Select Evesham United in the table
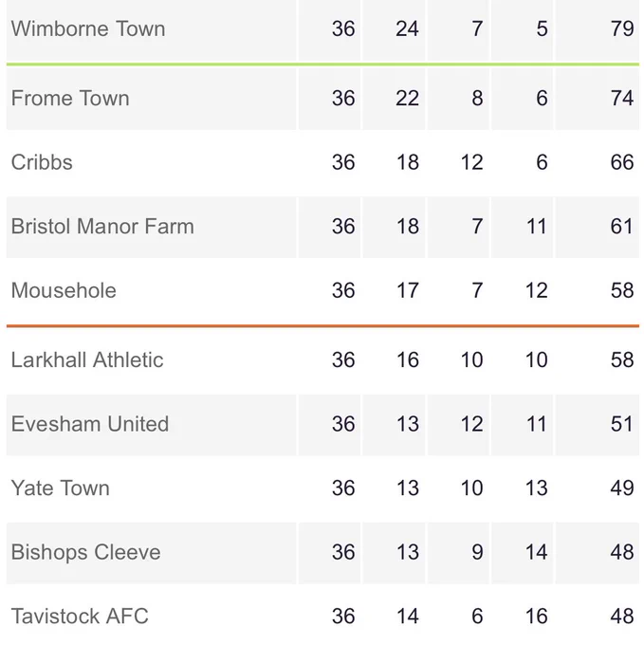This screenshot has width=644, height=645. tap(90, 424)
